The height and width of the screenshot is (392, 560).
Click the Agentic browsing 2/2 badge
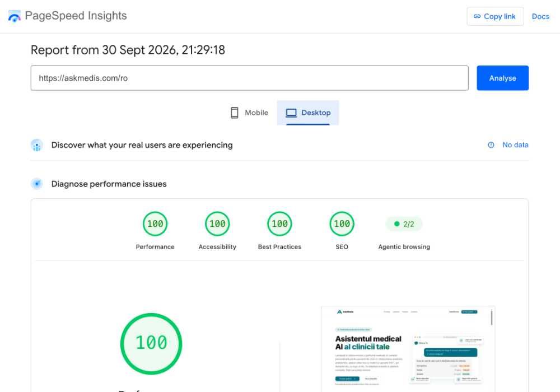point(404,224)
